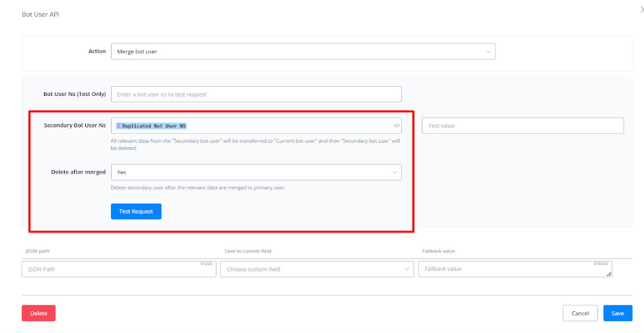644x333 pixels.
Task: Focus the JSON Path input field
Action: (112, 269)
